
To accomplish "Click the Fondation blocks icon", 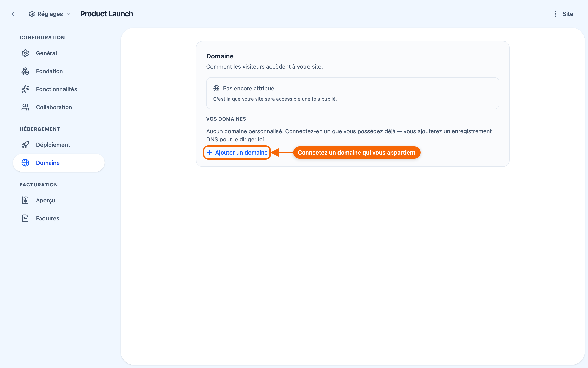I will point(25,71).
